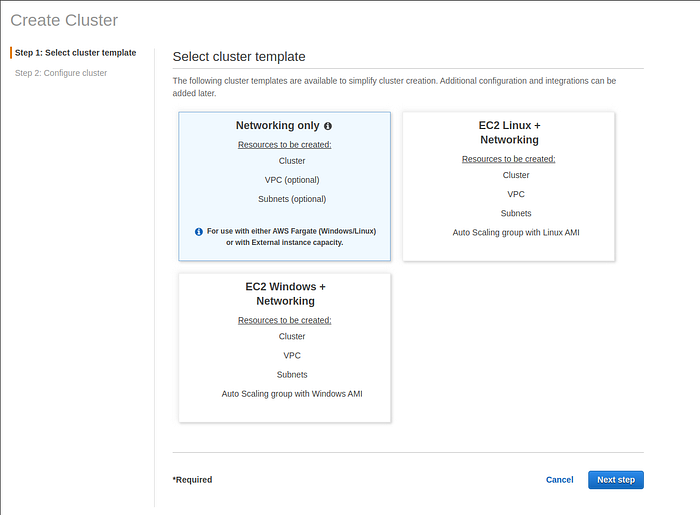Image resolution: width=700 pixels, height=515 pixels.
Task: Click Resources to be created under Networking only
Action: tap(284, 144)
